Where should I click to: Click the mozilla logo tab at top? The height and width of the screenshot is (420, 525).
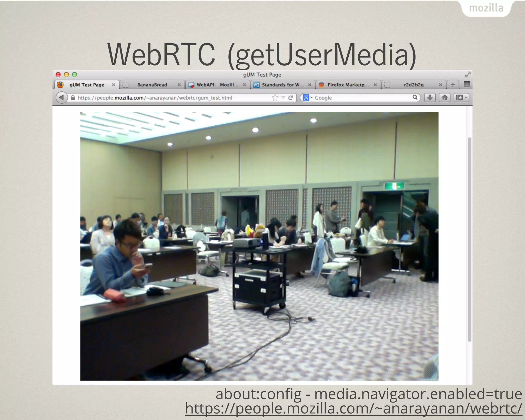(486, 8)
